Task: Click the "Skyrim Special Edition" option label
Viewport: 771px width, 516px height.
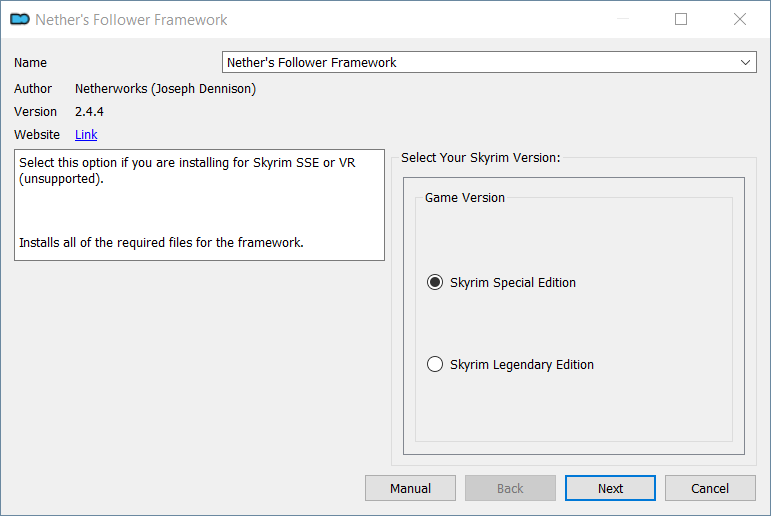Action: click(513, 283)
